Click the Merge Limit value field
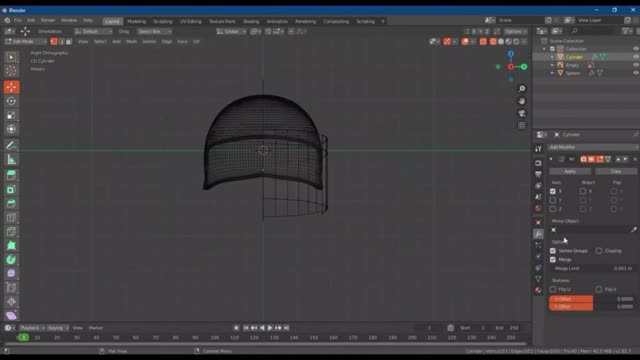 [x=592, y=269]
